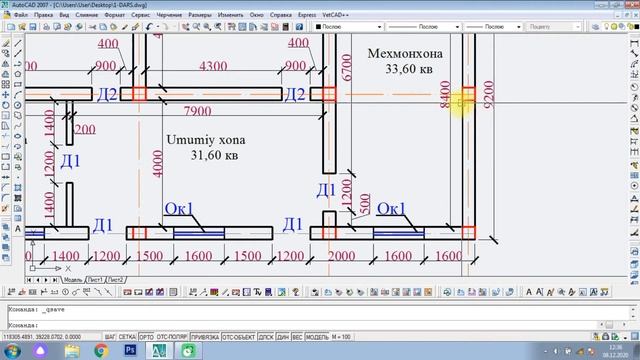Select the Rectangle drawing tool
Viewport: 640px width, 360px height.
coord(18,84)
